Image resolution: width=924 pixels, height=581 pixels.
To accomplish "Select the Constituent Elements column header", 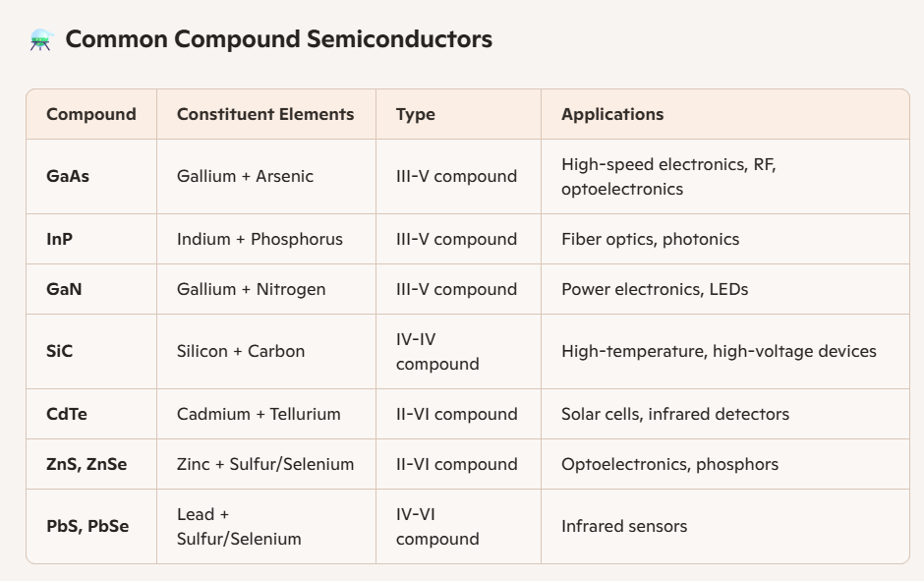I will [265, 114].
